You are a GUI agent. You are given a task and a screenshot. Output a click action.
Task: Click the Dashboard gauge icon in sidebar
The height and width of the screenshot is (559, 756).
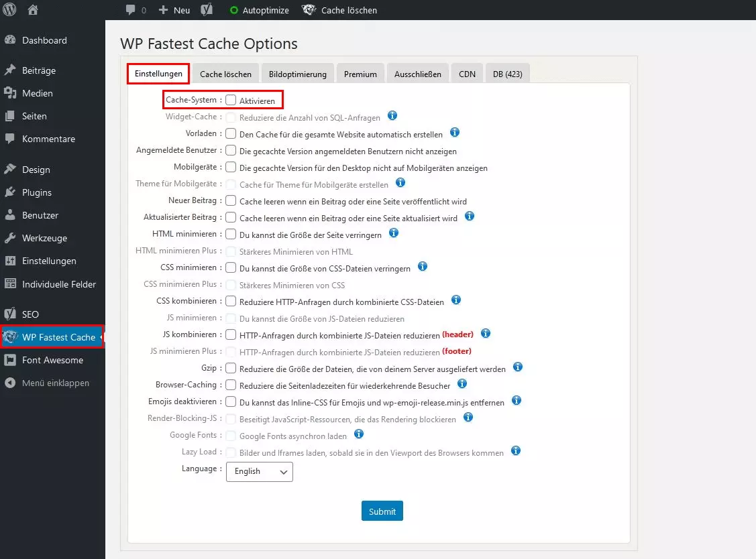pos(10,40)
